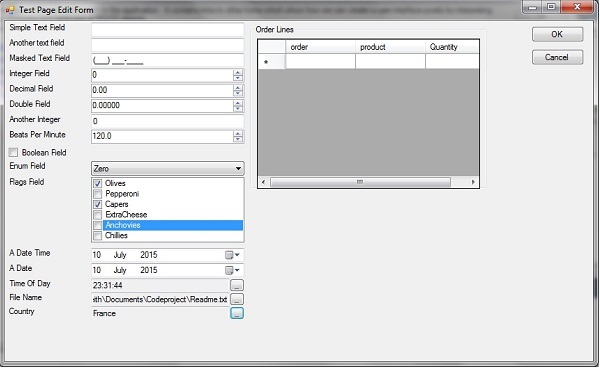Uncheck the Capers flag
The width and height of the screenshot is (600, 369).
[x=98, y=204]
